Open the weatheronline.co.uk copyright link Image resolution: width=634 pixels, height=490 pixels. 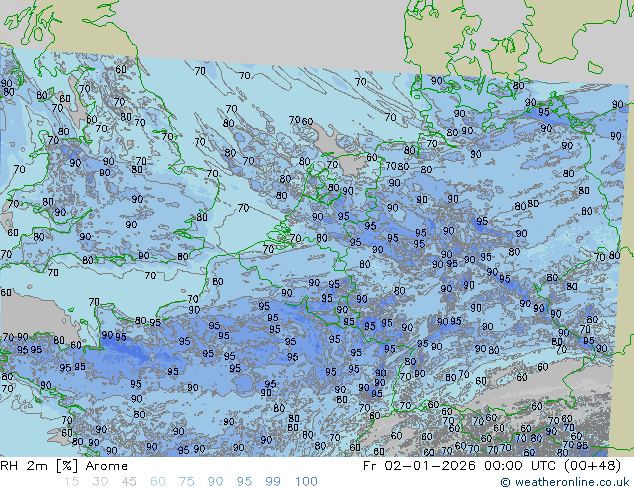(565, 482)
